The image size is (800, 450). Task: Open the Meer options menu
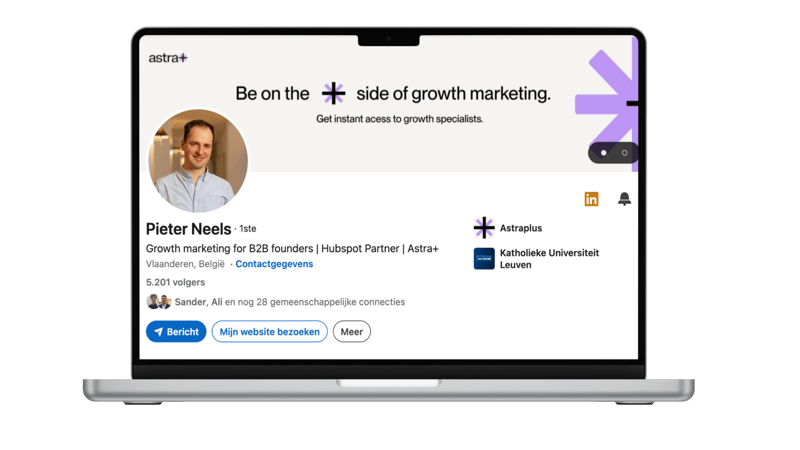tap(351, 332)
